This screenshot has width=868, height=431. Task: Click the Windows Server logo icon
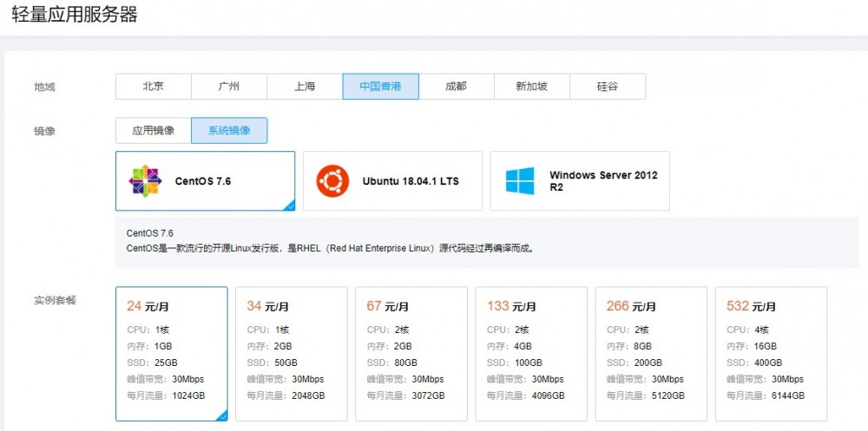pos(520,181)
